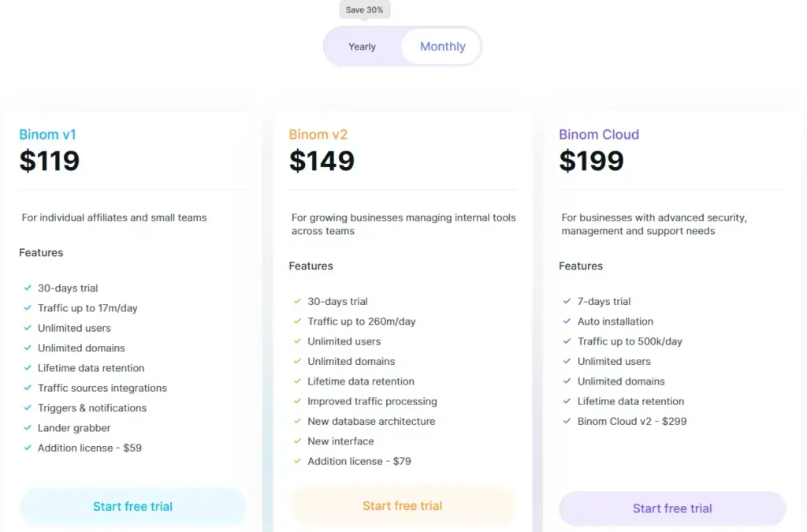Click checkmark next to "Binom Cloud v2 - $299"
This screenshot has width=807, height=532.
click(x=567, y=422)
